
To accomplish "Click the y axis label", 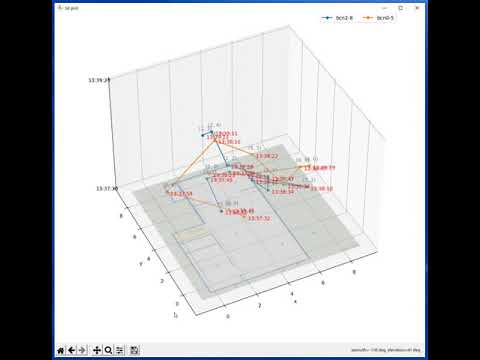I will pyautogui.click(x=141, y=264).
